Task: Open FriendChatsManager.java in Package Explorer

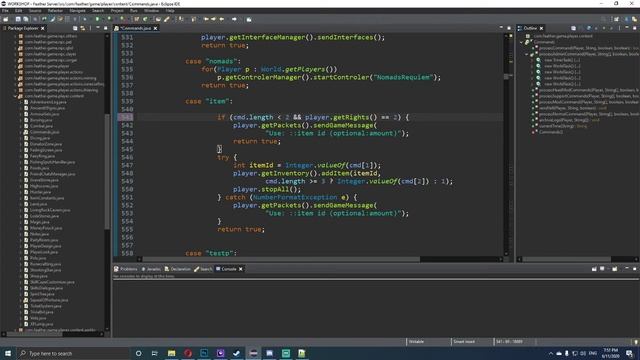Action: tap(52, 174)
